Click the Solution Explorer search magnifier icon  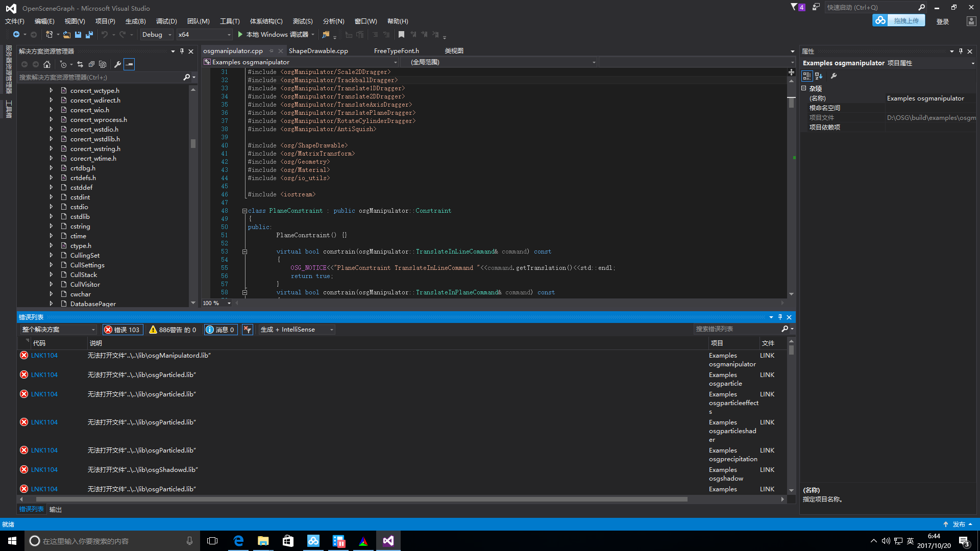point(187,77)
